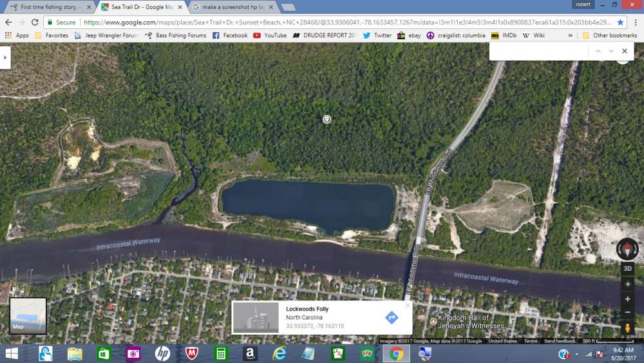Click Kingdom Hall of Jehovah's Witnesses marker
Viewport: 644px width, 363px height.
tap(433, 322)
